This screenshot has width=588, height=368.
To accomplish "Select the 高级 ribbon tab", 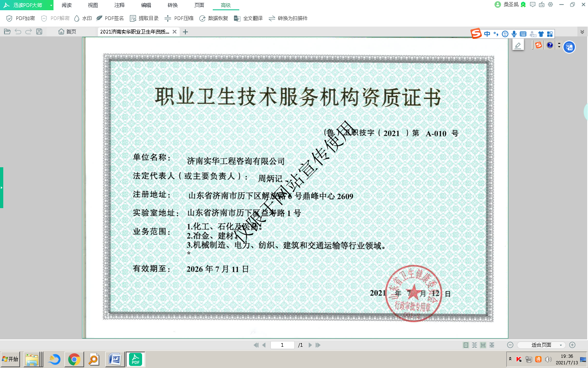I will 226,5.
